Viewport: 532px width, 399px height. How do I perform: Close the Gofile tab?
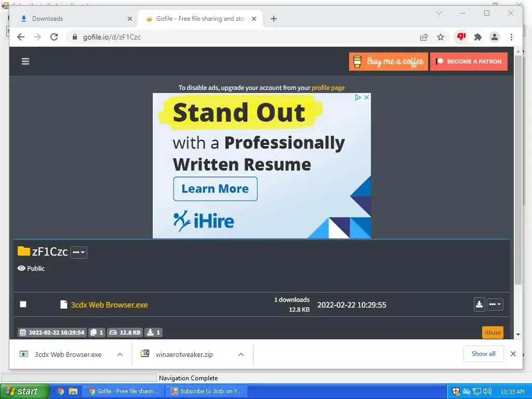[x=254, y=19]
